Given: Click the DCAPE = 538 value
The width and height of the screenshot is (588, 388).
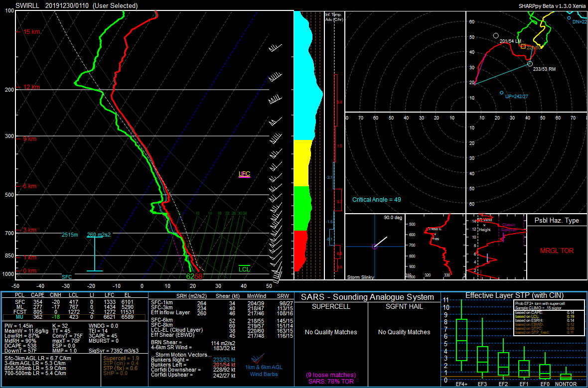Looking at the screenshot, I should tap(19, 346).
